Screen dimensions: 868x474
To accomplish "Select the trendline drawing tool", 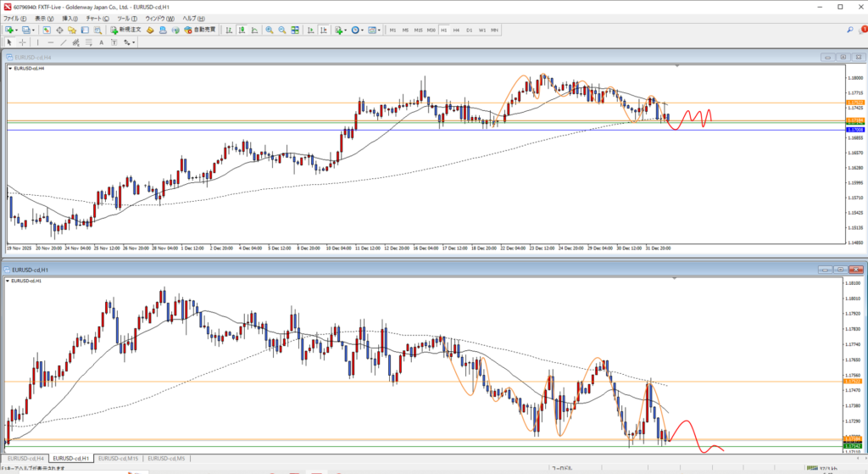I will (64, 42).
